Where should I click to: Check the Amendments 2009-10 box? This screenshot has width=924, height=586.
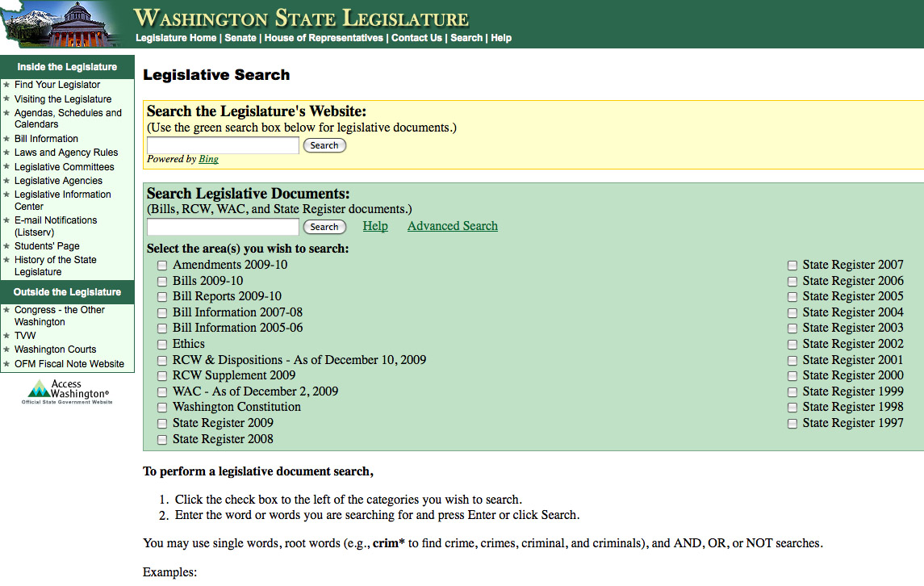[x=162, y=266]
